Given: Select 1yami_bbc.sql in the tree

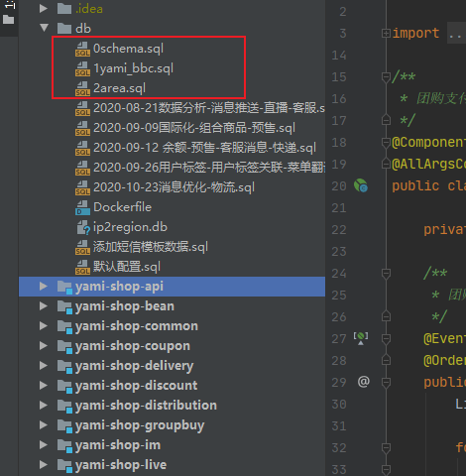Looking at the screenshot, I should [x=133, y=68].
